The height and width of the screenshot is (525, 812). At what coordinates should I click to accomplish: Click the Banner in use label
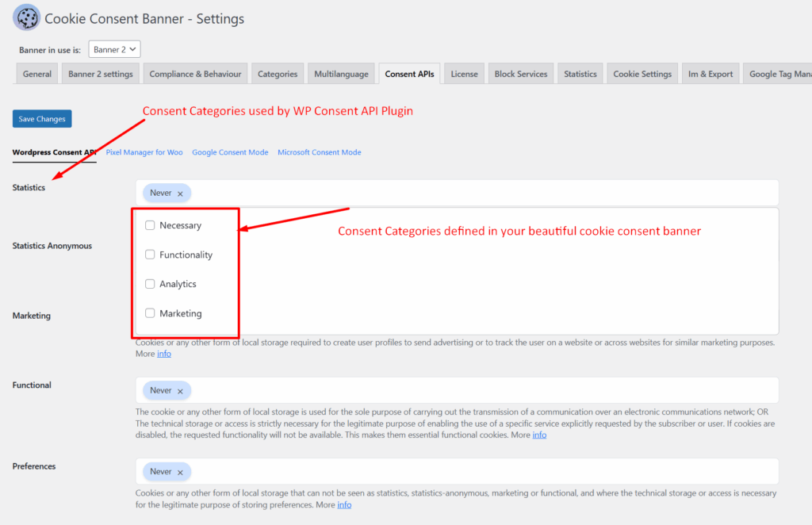(50, 50)
